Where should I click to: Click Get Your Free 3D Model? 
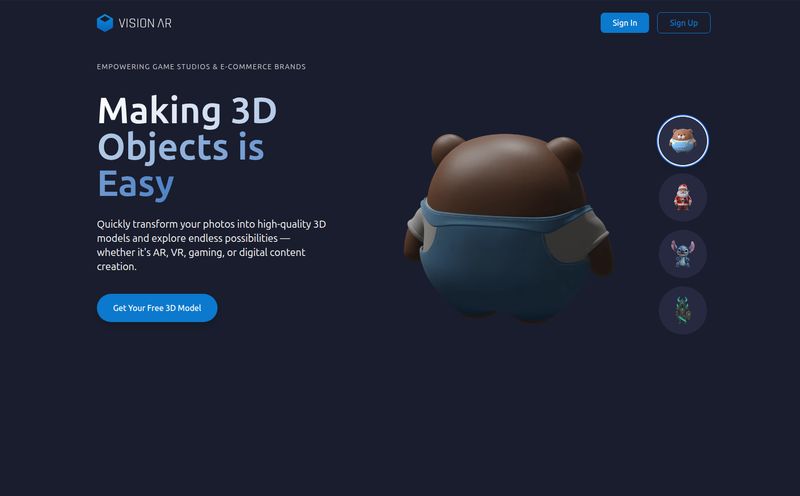(x=157, y=308)
